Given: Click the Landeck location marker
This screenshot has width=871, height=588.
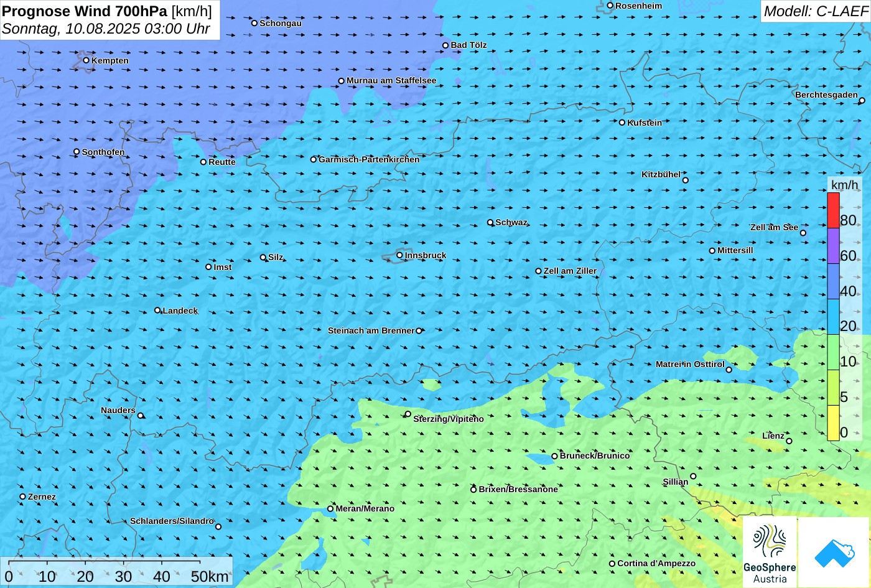Looking at the screenshot, I should coord(157,310).
